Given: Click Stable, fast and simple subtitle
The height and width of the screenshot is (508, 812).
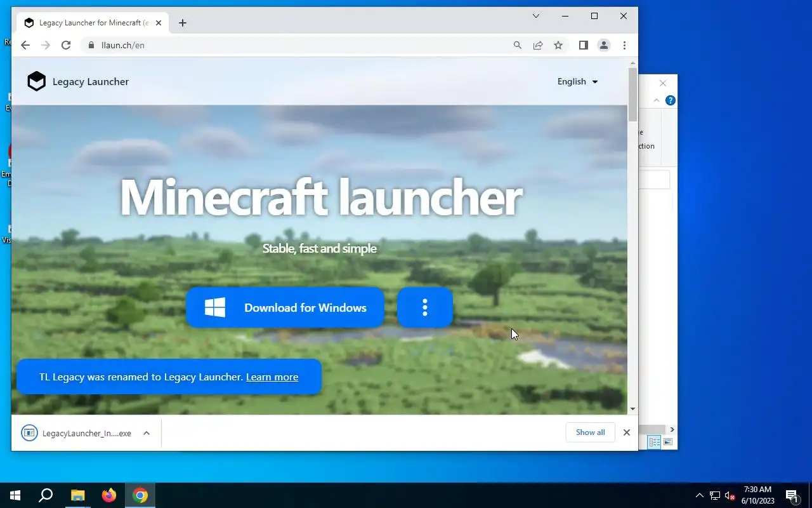Looking at the screenshot, I should (x=320, y=248).
